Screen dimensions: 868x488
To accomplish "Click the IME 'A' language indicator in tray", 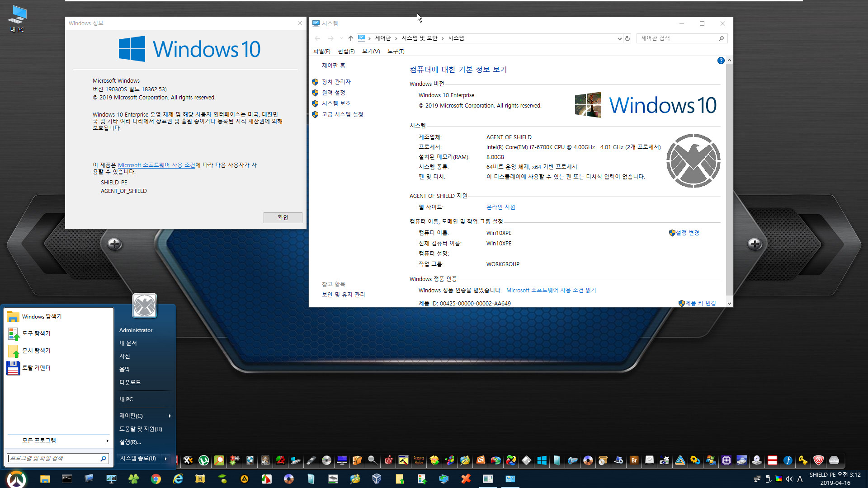I will [800, 479].
